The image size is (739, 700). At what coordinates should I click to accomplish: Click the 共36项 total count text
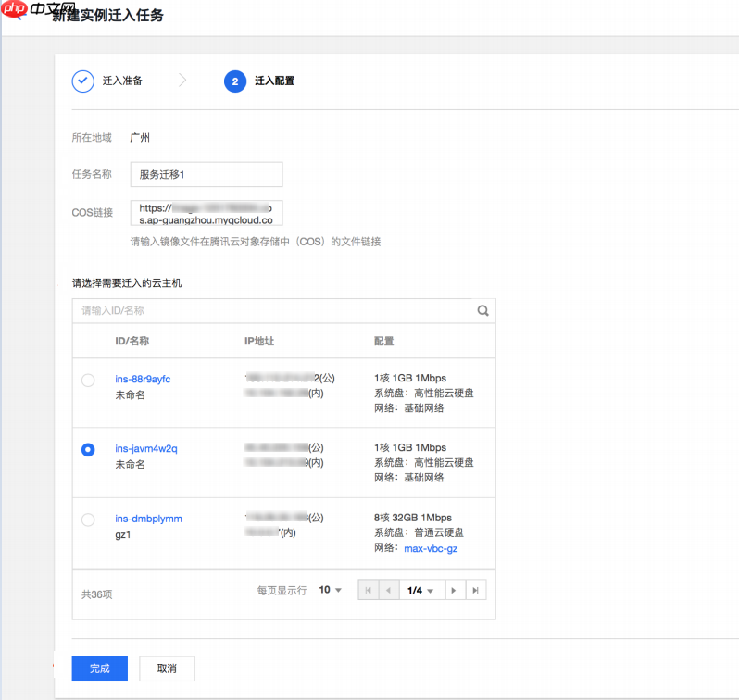[x=96, y=594]
